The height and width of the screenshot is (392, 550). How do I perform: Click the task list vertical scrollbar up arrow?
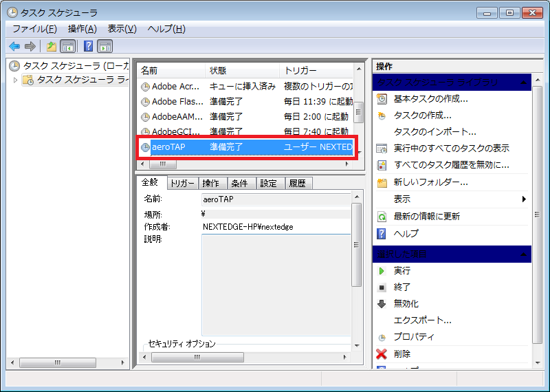point(358,69)
